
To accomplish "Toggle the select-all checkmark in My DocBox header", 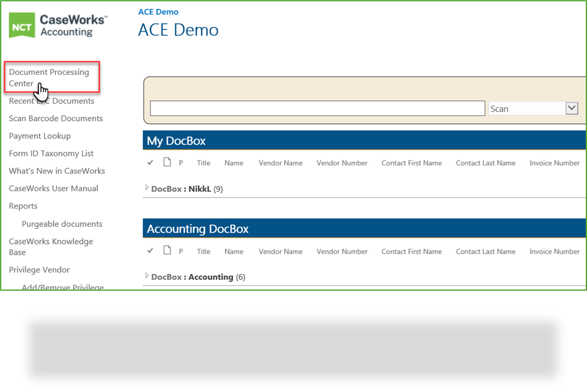I will 150,162.
